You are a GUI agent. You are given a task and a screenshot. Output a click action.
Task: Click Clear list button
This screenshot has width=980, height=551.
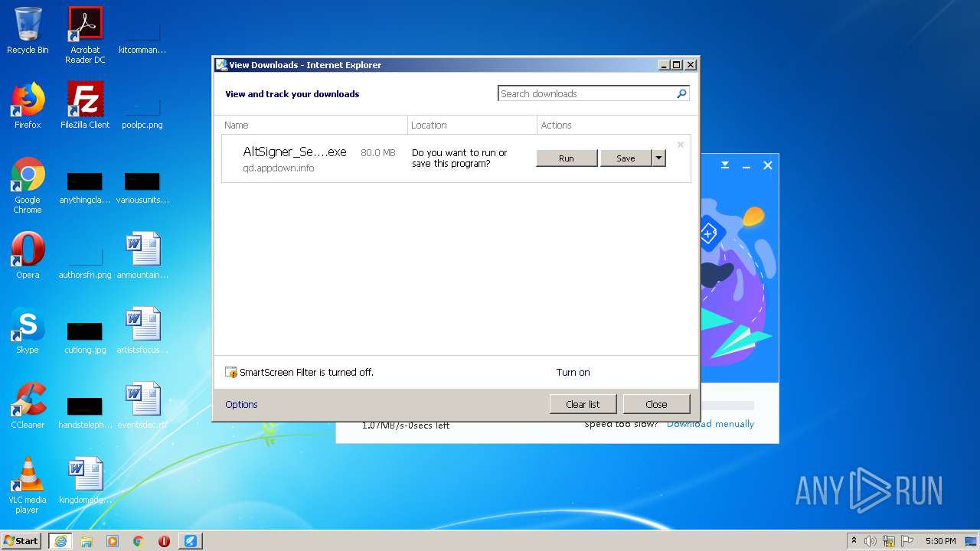[x=583, y=404]
